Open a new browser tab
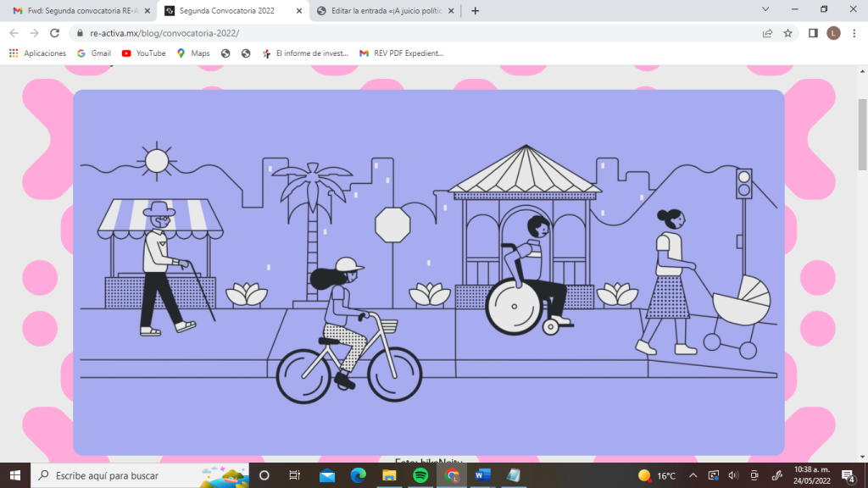The height and width of the screenshot is (488, 868). click(x=475, y=11)
